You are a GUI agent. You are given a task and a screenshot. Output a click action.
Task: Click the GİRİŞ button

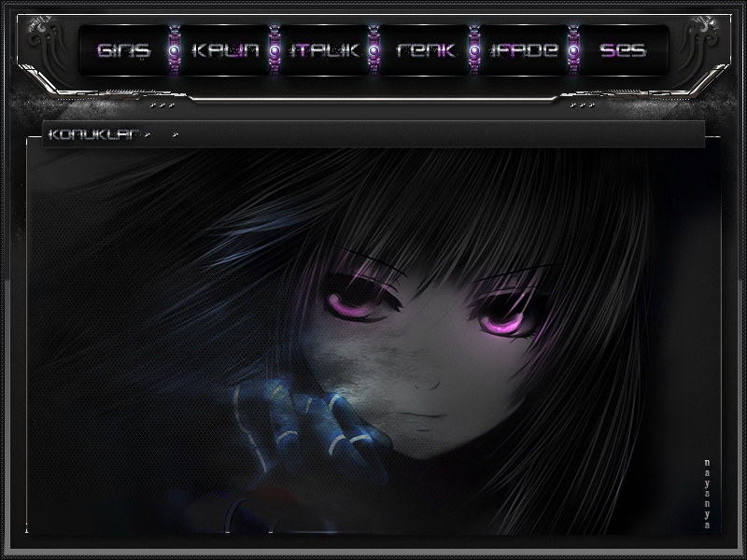[x=123, y=49]
